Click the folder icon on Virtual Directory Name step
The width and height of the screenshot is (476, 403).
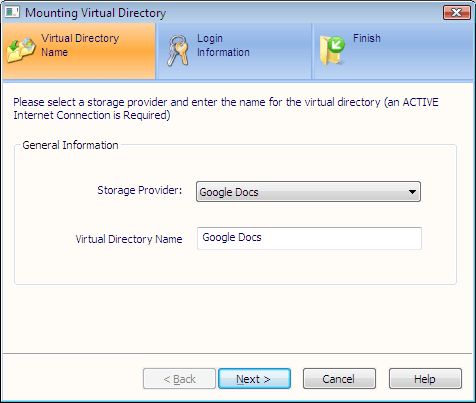coord(21,50)
